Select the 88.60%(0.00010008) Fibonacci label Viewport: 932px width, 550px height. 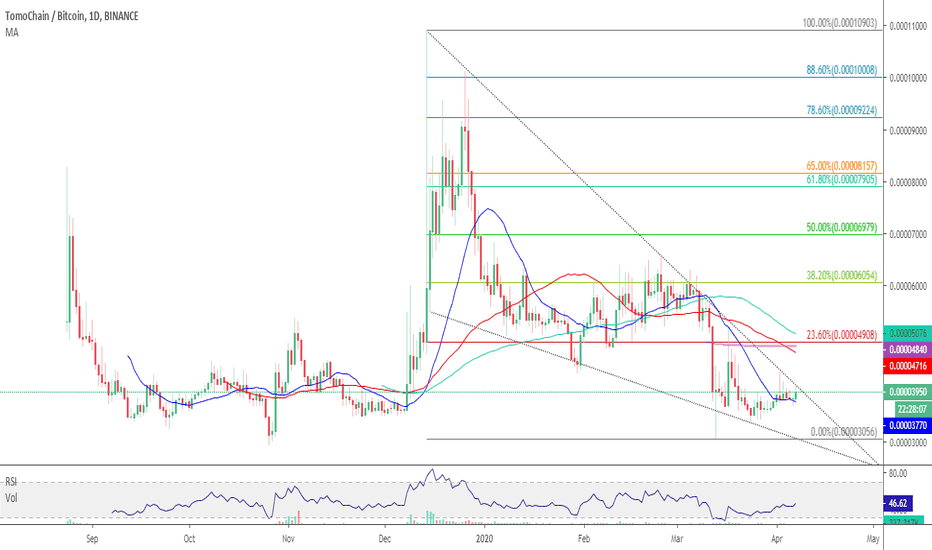(841, 70)
